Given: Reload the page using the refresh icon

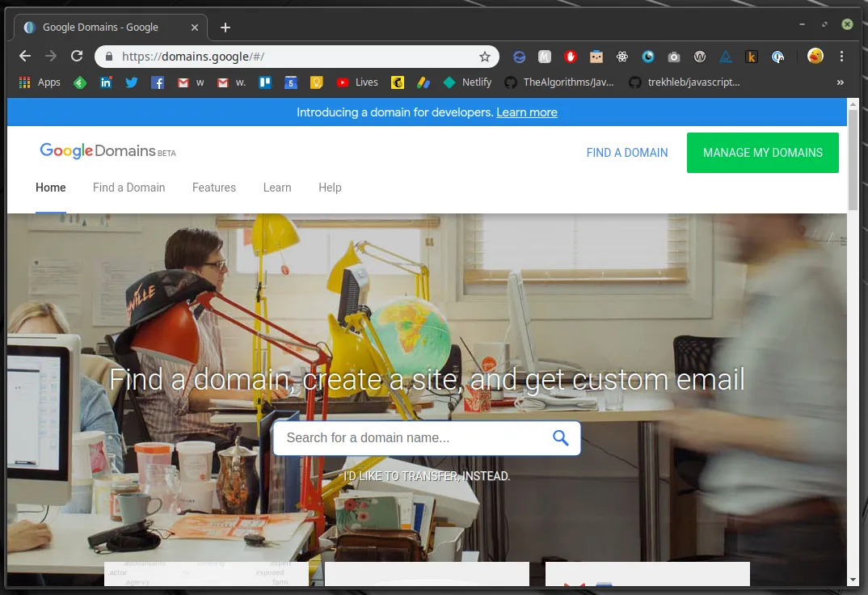Looking at the screenshot, I should [x=77, y=56].
